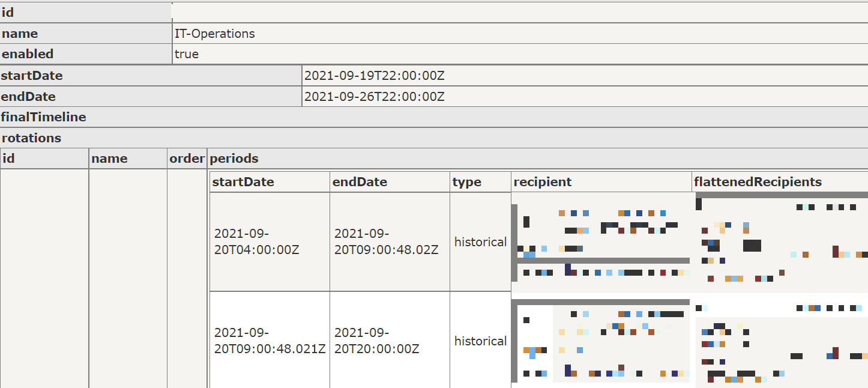The width and height of the screenshot is (868, 388).
Task: Select end date 2021-09-20T09:00:48.02Z cell
Action: coord(390,242)
